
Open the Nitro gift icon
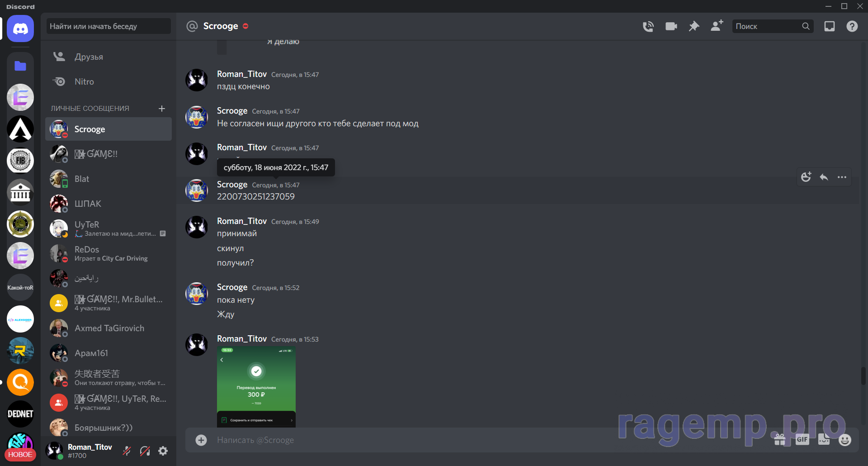(x=780, y=439)
